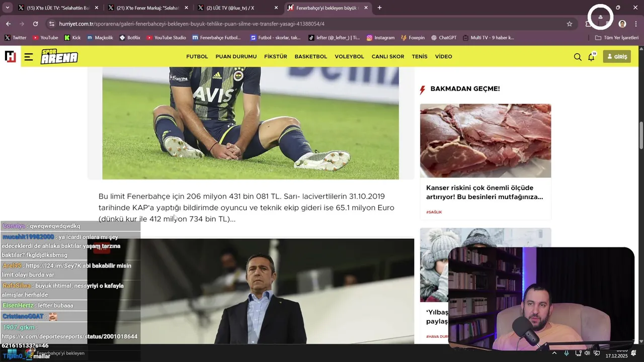The image size is (644, 362).
Task: Open the YouTube bookmark
Action: click(x=45, y=38)
